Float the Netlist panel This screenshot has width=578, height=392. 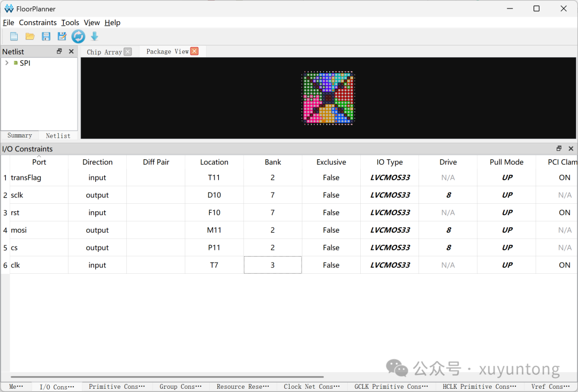click(59, 51)
